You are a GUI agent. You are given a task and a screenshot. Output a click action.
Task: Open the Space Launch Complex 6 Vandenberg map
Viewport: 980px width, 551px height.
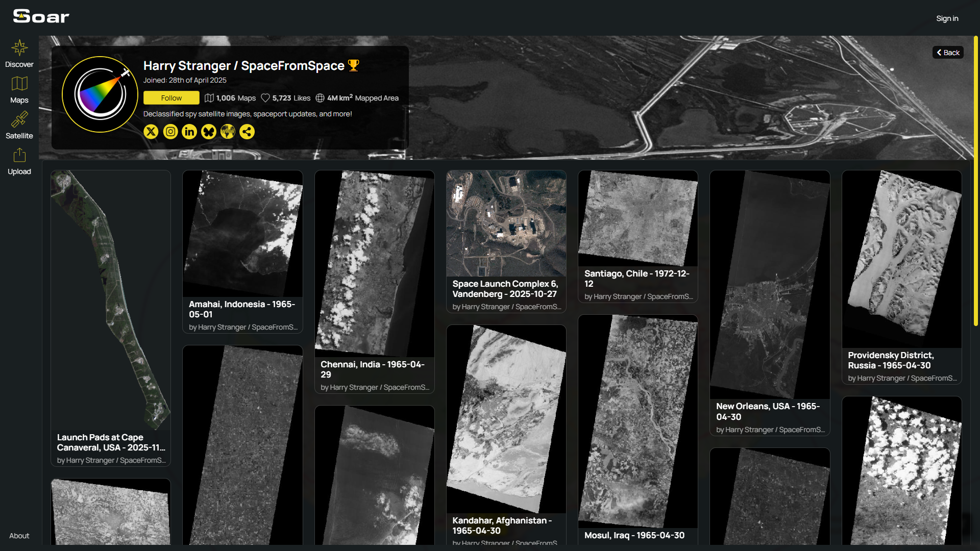click(x=506, y=223)
